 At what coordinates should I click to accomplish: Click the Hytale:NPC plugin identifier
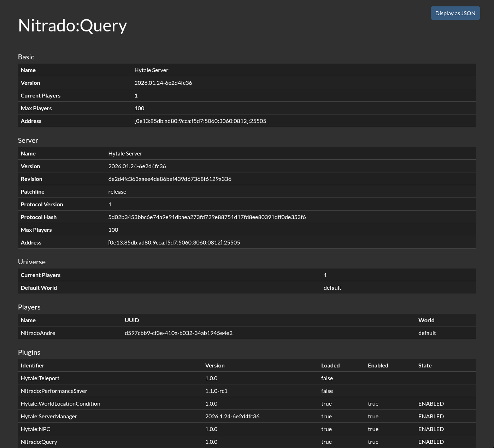coord(35,429)
